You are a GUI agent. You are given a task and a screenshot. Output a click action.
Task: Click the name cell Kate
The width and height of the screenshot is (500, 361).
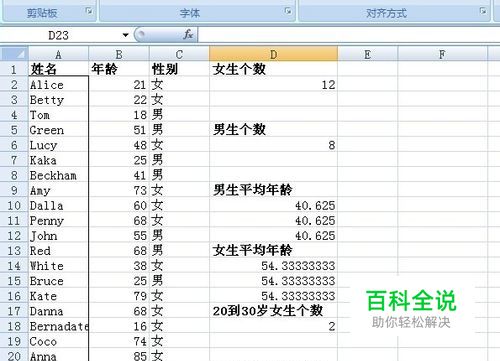[x=58, y=296]
